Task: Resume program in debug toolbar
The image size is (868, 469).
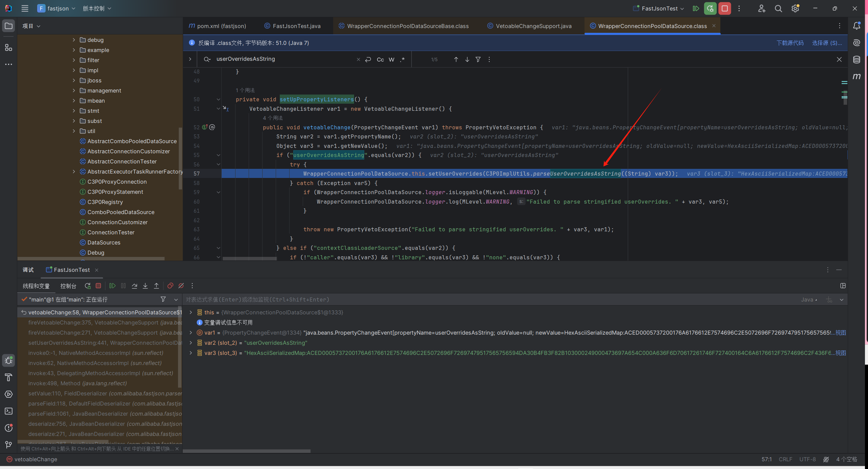Action: click(x=113, y=286)
